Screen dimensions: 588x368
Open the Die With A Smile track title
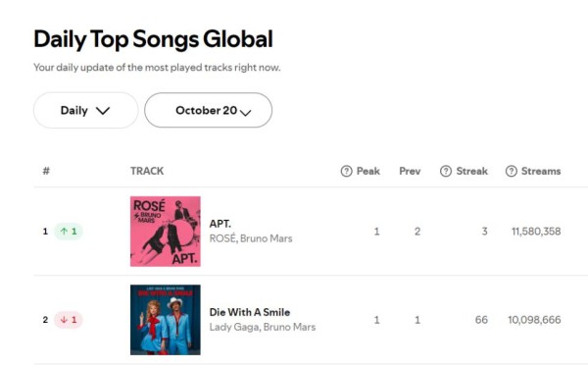[250, 312]
